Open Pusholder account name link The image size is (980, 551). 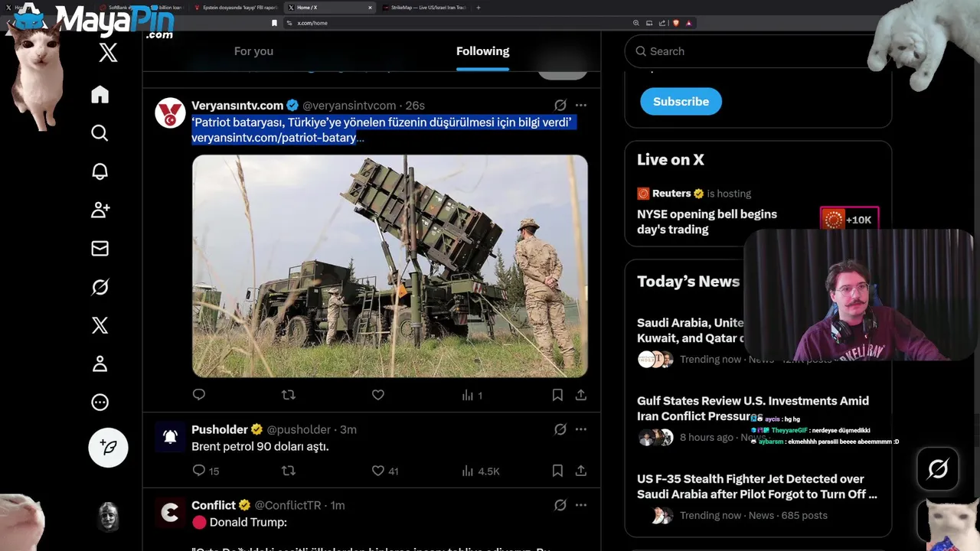pos(220,429)
